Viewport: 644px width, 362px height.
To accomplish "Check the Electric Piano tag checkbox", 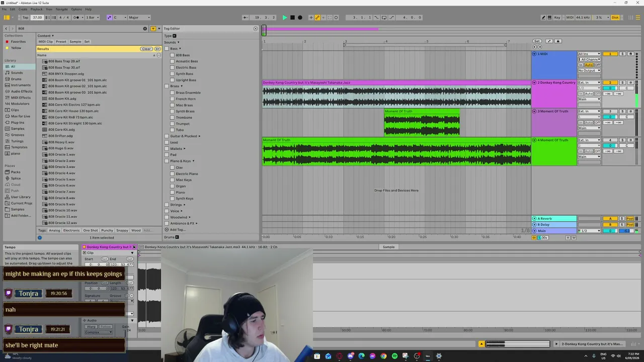I will (x=172, y=174).
